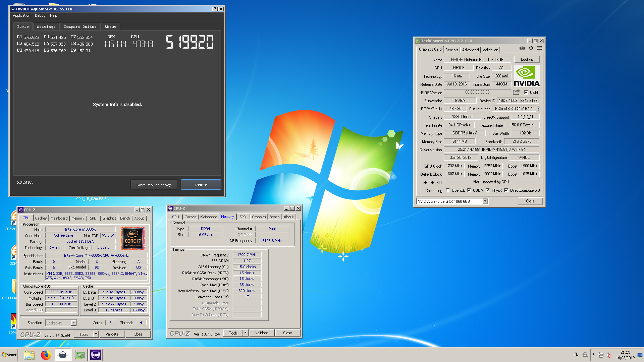644x362 pixels.
Task: Click Save to desktop button
Action: [x=154, y=185]
